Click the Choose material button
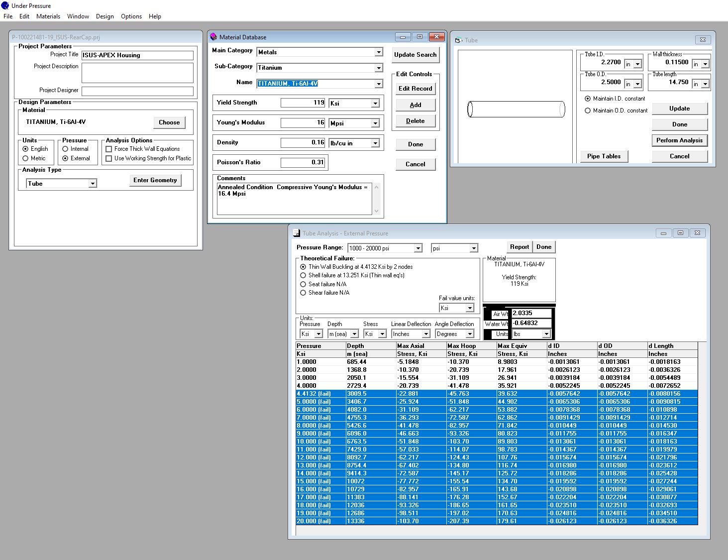 coord(169,122)
